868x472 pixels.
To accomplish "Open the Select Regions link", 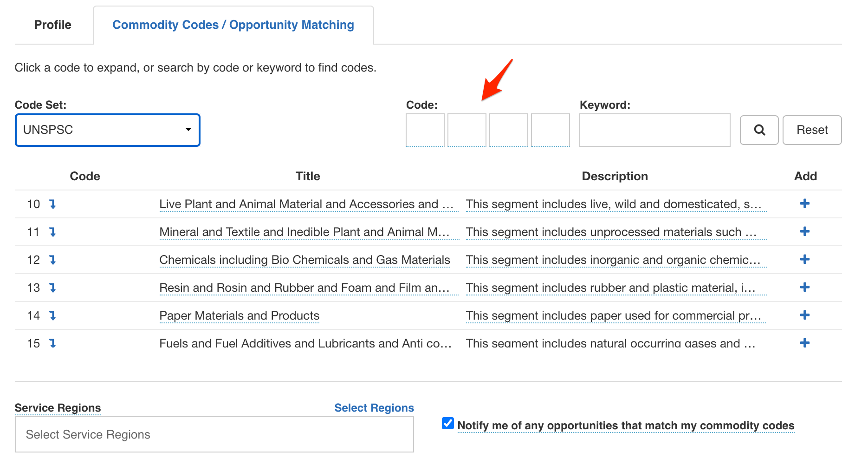I will [x=374, y=407].
